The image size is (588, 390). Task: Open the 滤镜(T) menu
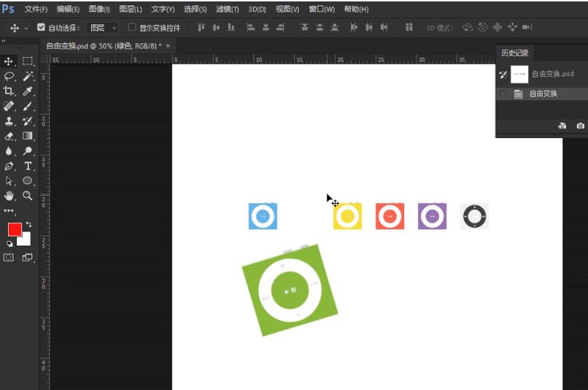(228, 9)
